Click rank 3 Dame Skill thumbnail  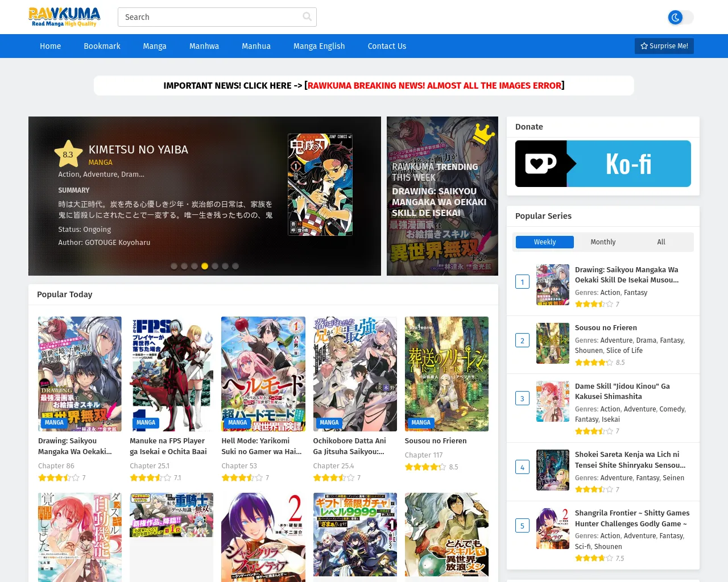pos(553,401)
